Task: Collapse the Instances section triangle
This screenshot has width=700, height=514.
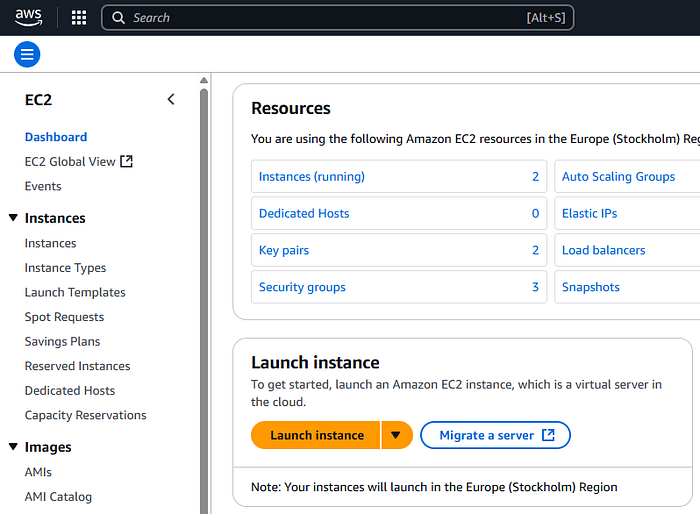Action: (13, 218)
